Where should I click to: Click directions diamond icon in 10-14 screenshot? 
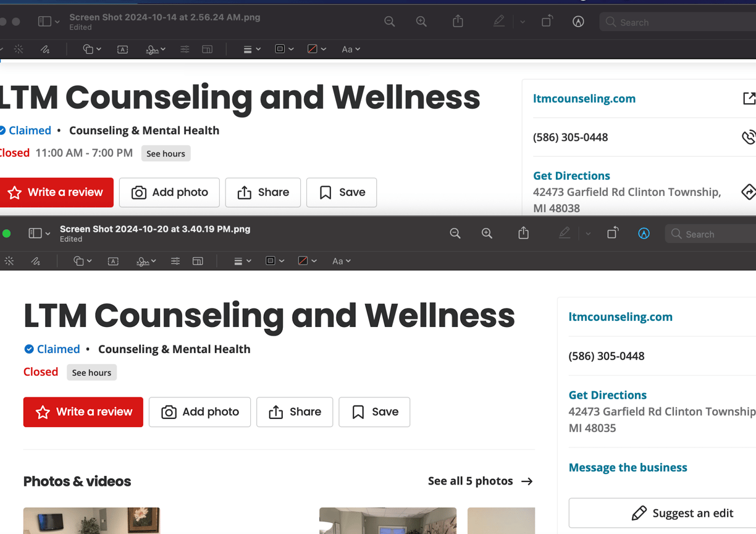pos(749,192)
